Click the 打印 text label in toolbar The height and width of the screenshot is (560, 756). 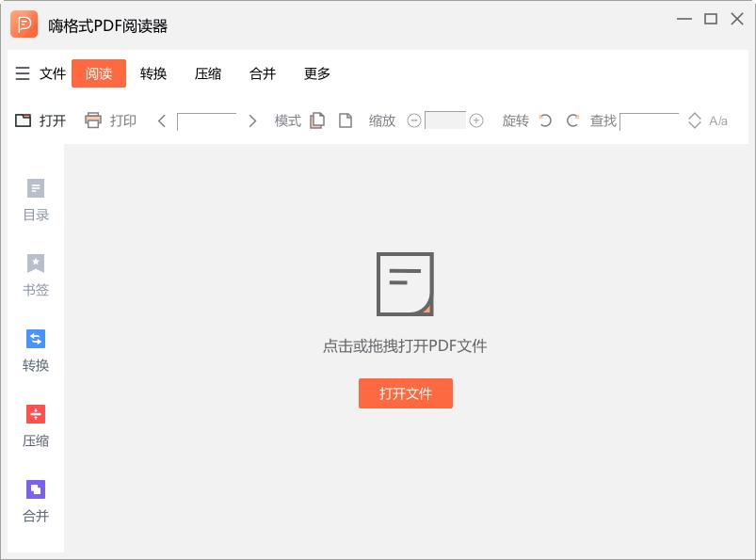[123, 120]
